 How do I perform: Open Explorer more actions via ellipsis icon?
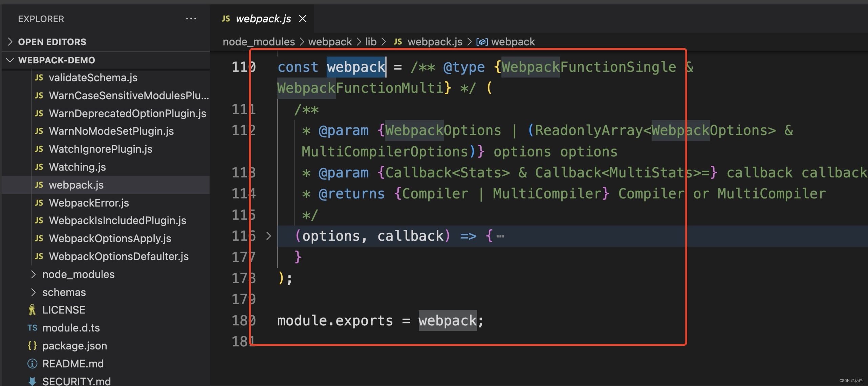coord(191,19)
